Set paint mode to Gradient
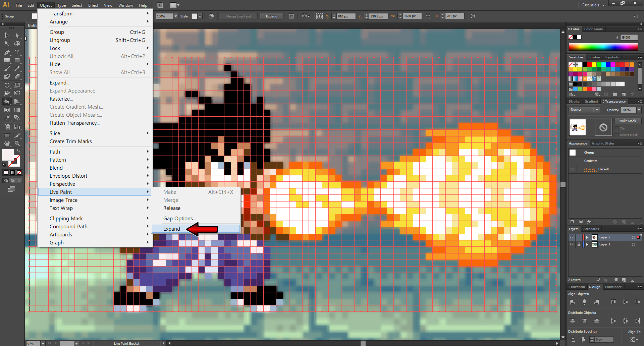 click(12, 173)
